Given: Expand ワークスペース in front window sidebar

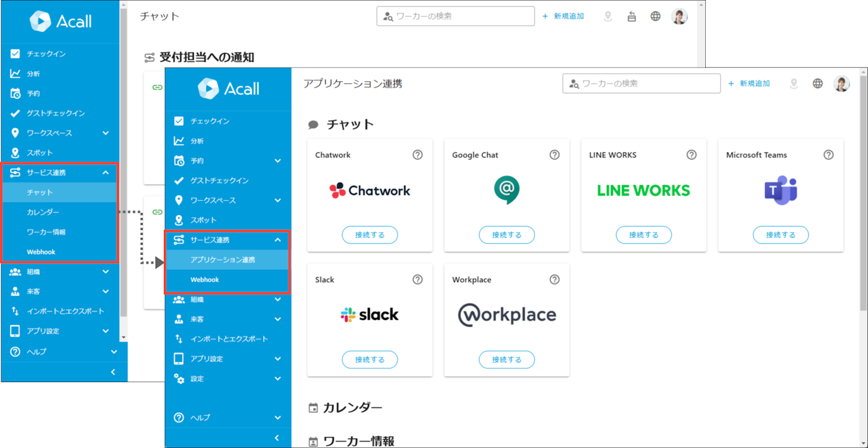Looking at the screenshot, I should pos(277,200).
